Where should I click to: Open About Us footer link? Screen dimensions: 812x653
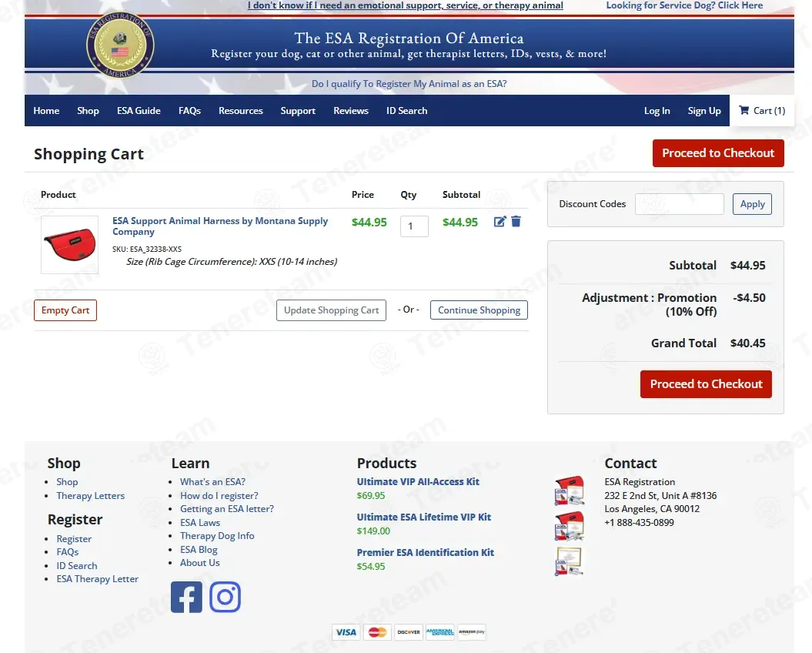click(x=200, y=563)
